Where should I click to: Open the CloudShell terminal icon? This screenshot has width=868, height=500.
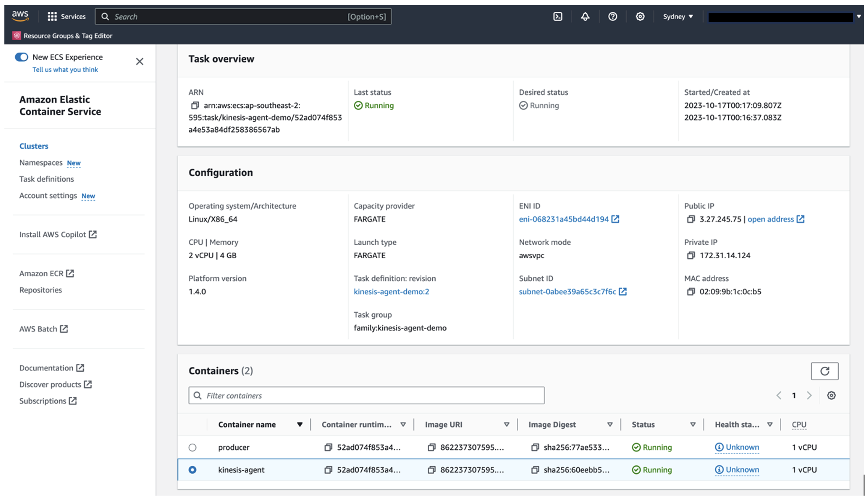[557, 16]
